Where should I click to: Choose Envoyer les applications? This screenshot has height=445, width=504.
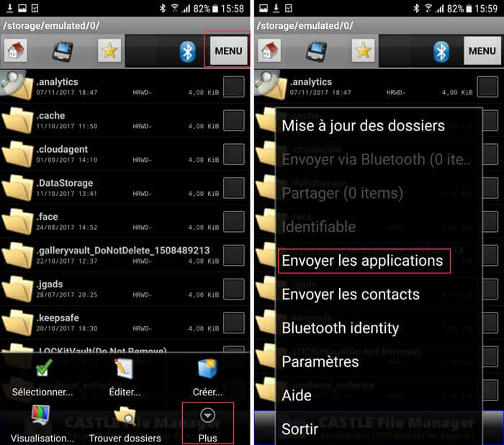pos(379,261)
